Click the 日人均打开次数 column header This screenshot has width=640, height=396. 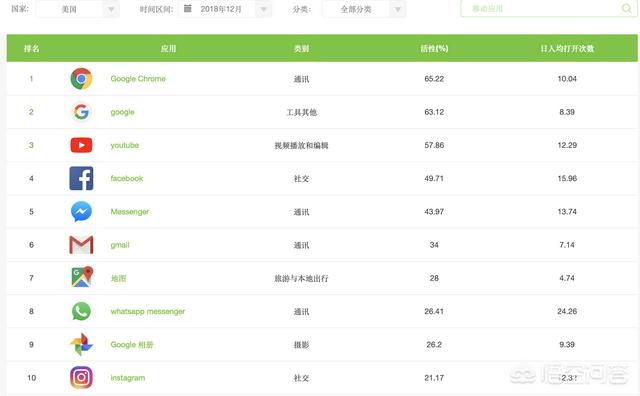[x=567, y=48]
